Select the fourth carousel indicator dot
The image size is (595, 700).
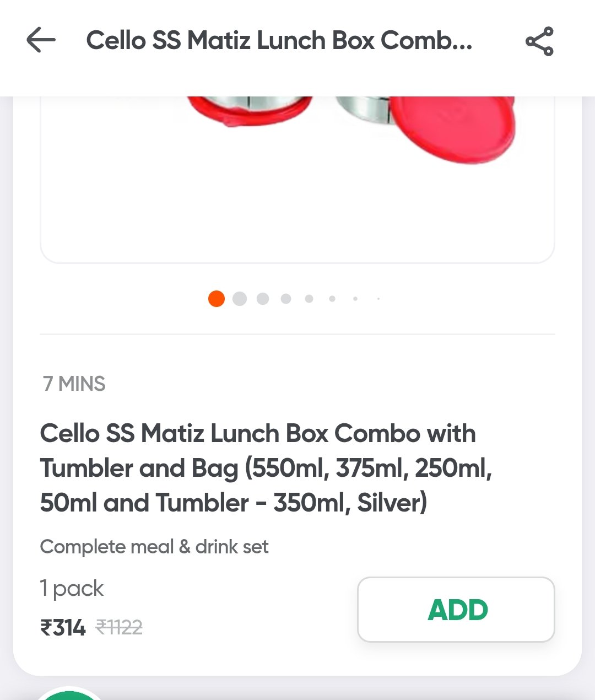pyautogui.click(x=286, y=299)
